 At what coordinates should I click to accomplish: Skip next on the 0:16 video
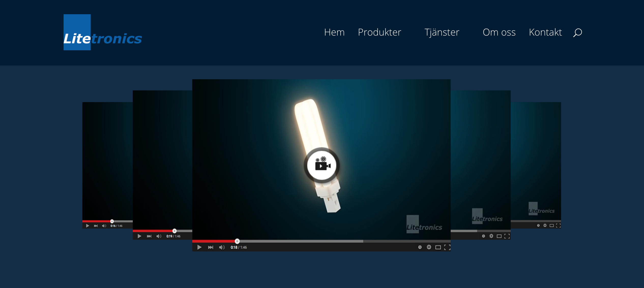point(96,226)
